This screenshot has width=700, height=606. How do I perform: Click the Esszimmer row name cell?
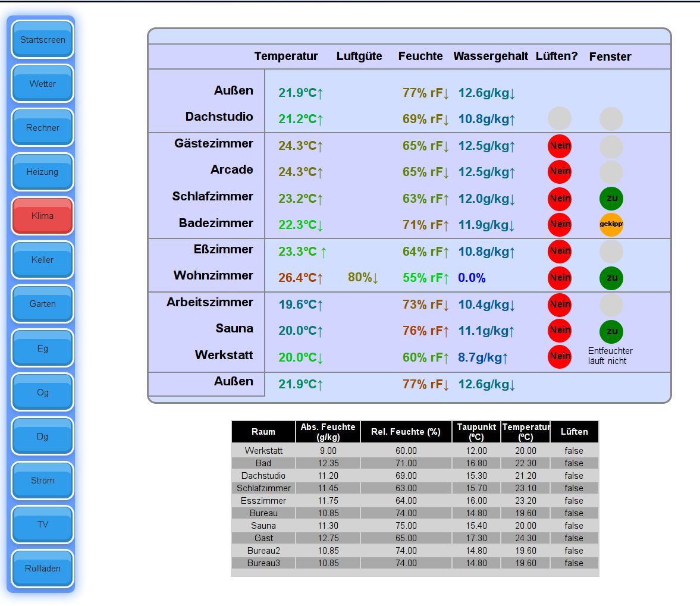click(263, 501)
